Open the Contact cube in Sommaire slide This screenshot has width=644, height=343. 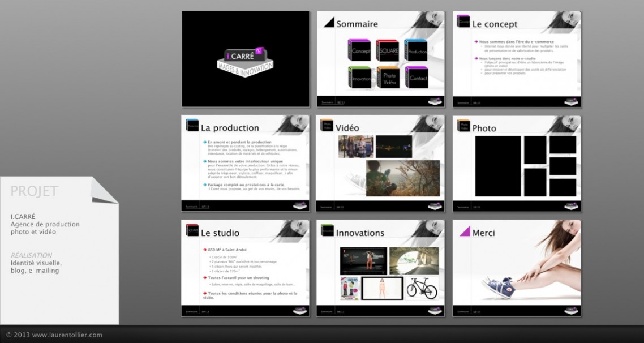[x=417, y=78]
